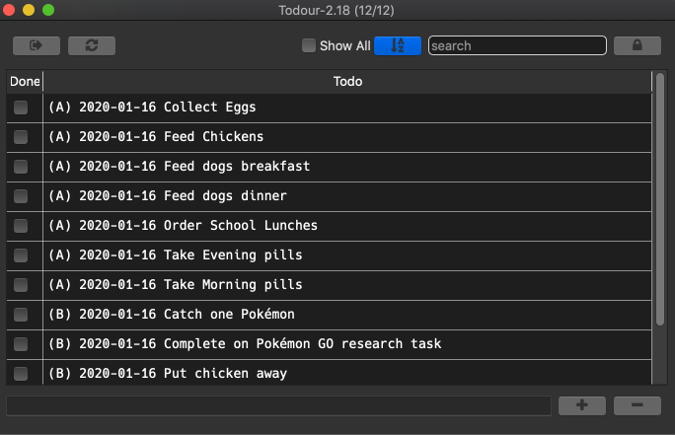Select the Pokémon GO research task row
The width and height of the screenshot is (675, 435).
245,344
